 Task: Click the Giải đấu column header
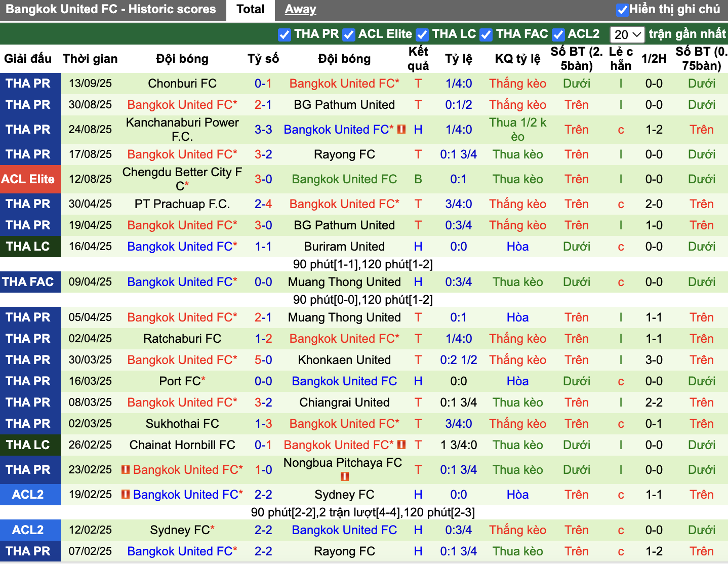28,59
